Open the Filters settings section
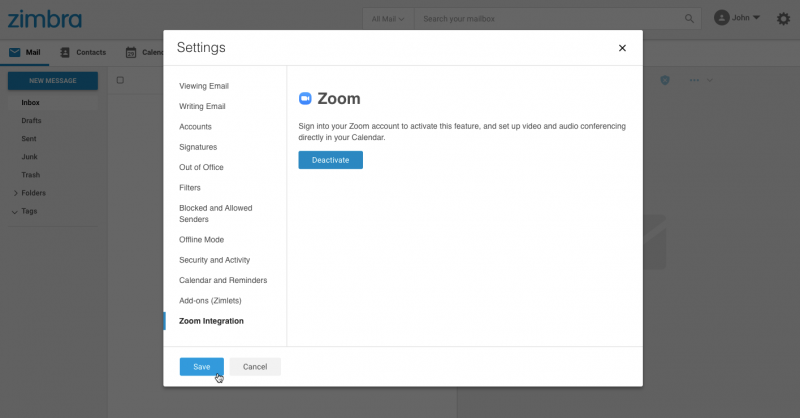 click(190, 188)
